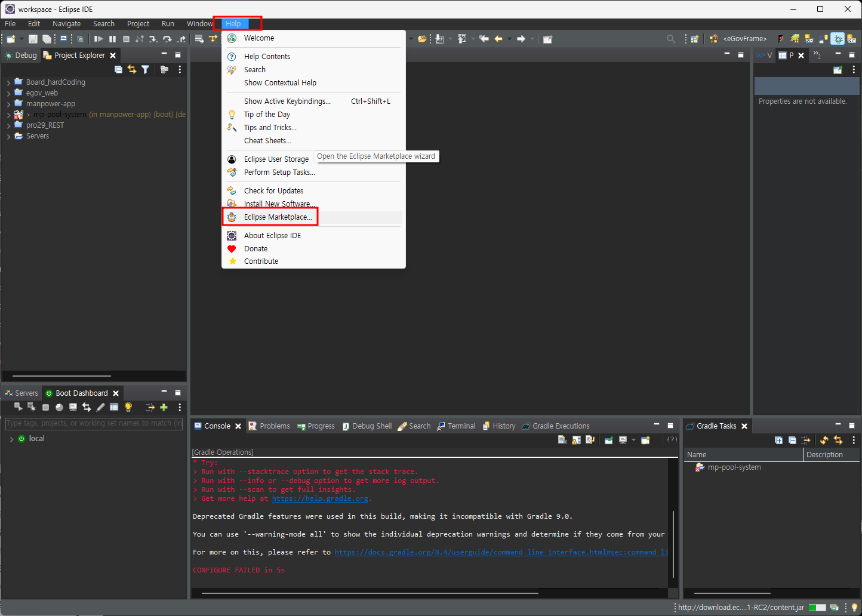This screenshot has height=616, width=862.
Task: Click the pencil icon in Boot Dashboard
Action: (100, 407)
